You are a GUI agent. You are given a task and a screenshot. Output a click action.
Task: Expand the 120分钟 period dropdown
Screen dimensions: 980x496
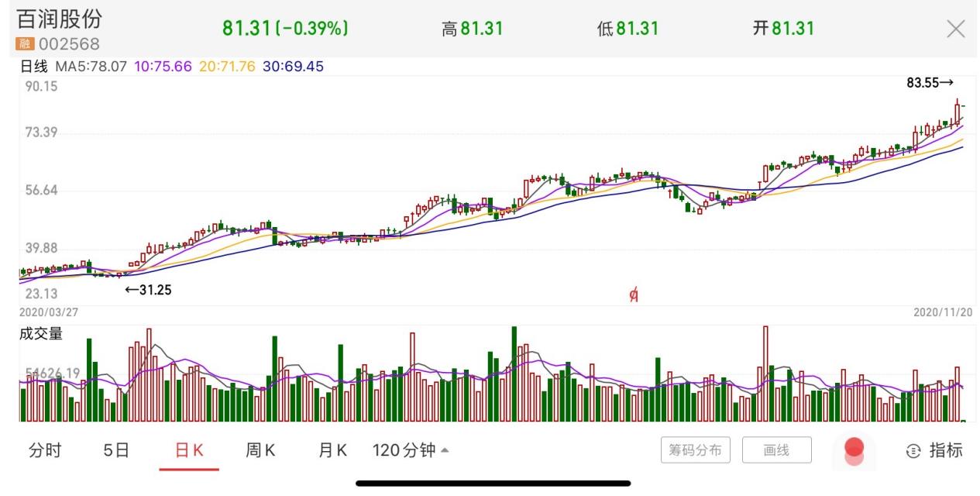tap(410, 450)
